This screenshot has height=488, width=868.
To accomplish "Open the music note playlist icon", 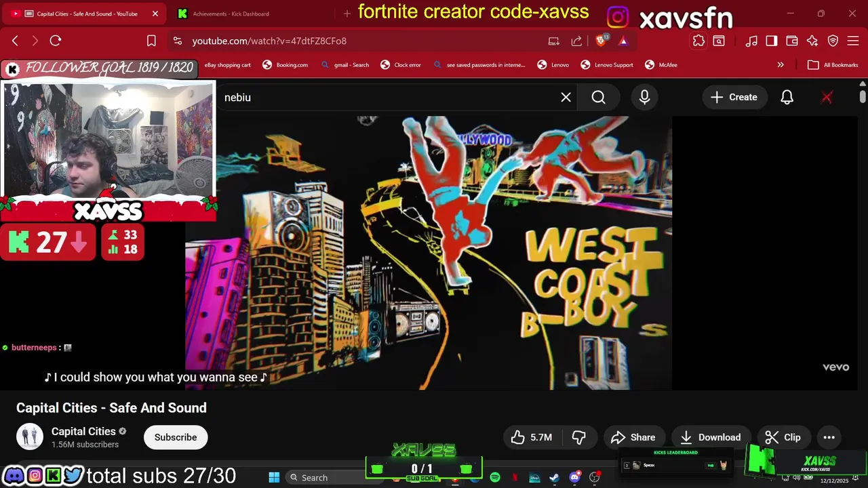I will click(751, 41).
